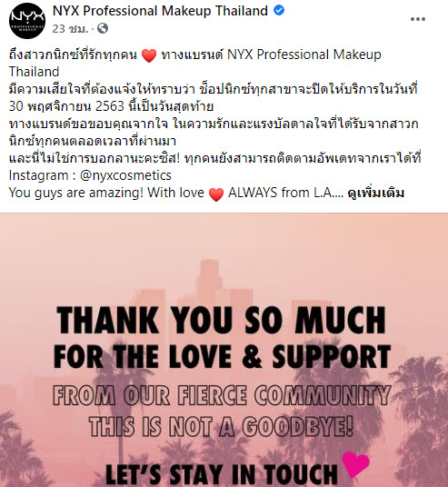Click the red heart emoji in first line

[x=149, y=55]
